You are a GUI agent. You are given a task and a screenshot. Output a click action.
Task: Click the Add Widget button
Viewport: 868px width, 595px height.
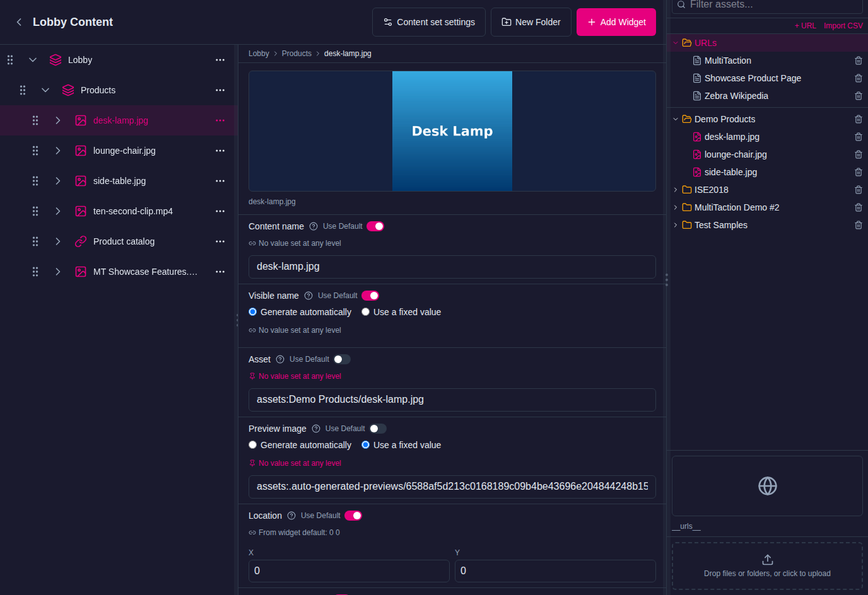pyautogui.click(x=616, y=22)
